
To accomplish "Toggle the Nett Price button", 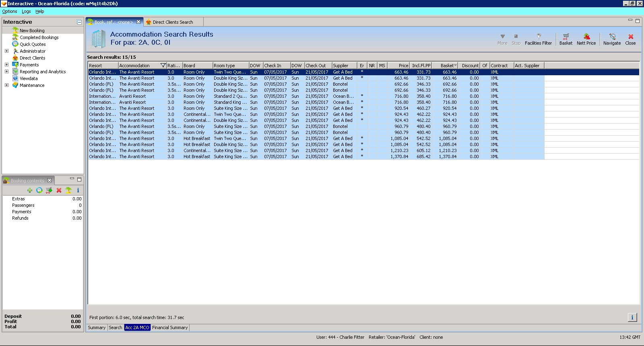I will (586, 39).
